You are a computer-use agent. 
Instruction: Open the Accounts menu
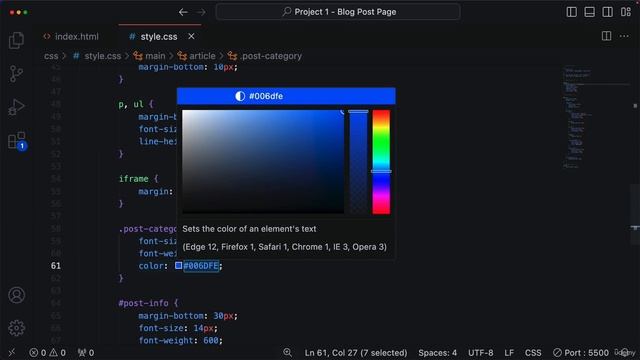coord(17,295)
